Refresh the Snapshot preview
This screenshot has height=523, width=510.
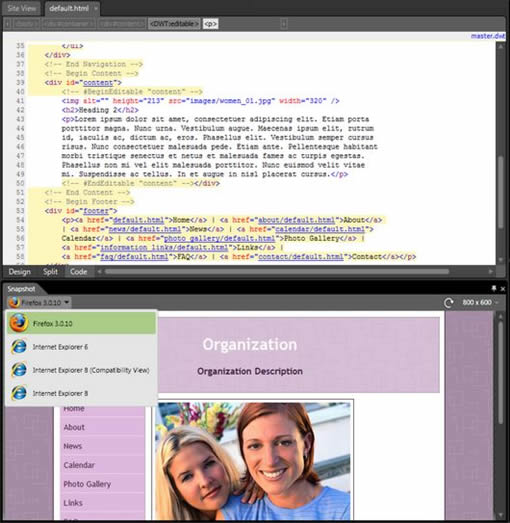[449, 303]
